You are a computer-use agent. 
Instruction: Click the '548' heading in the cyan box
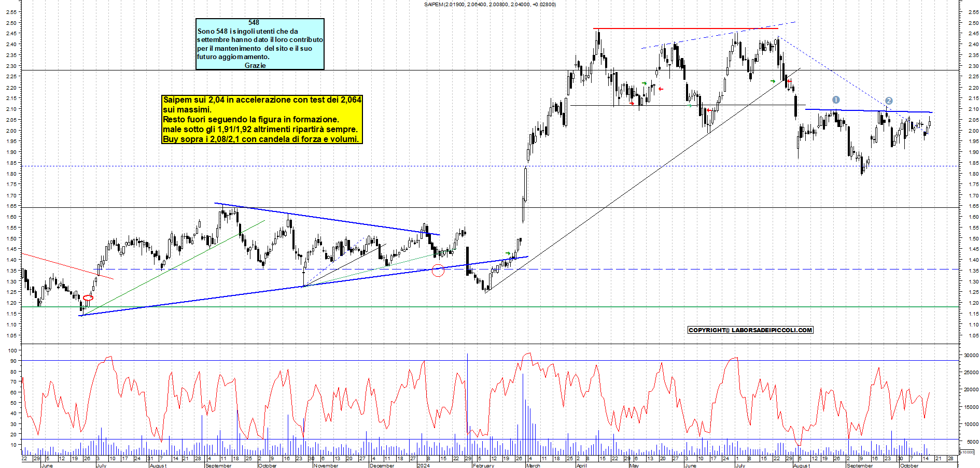point(254,22)
